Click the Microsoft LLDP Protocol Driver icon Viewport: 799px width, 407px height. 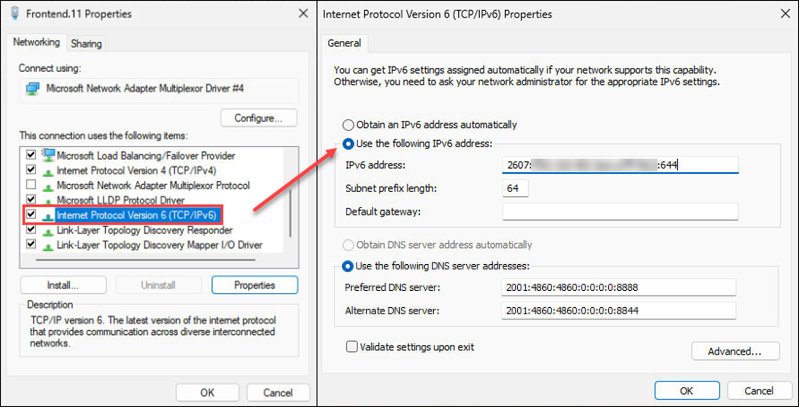pyautogui.click(x=48, y=201)
